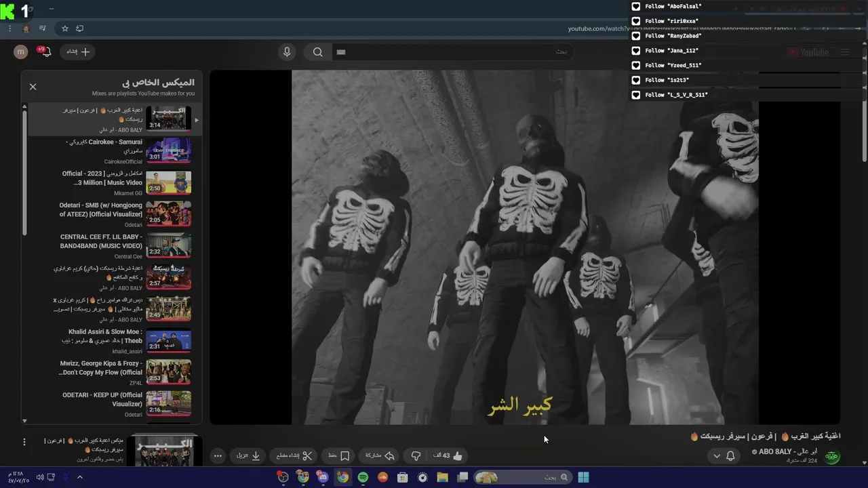Open Discord taskbar icon
This screenshot has width=868, height=488.
click(323, 477)
